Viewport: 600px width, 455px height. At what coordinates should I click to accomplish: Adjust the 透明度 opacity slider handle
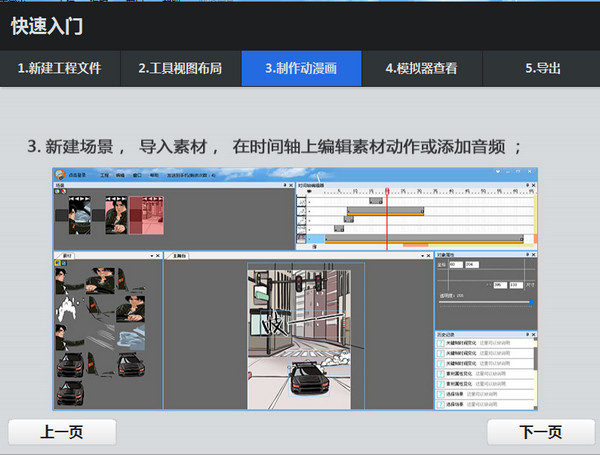coord(531,301)
